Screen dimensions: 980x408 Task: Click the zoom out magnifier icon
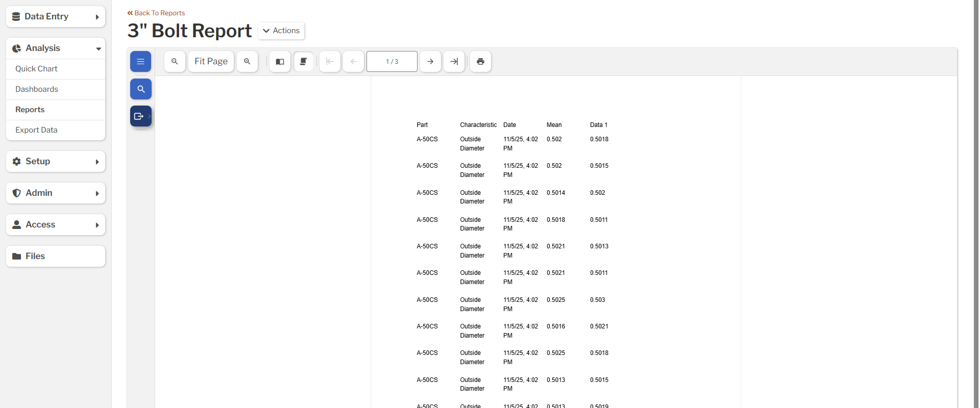point(175,61)
